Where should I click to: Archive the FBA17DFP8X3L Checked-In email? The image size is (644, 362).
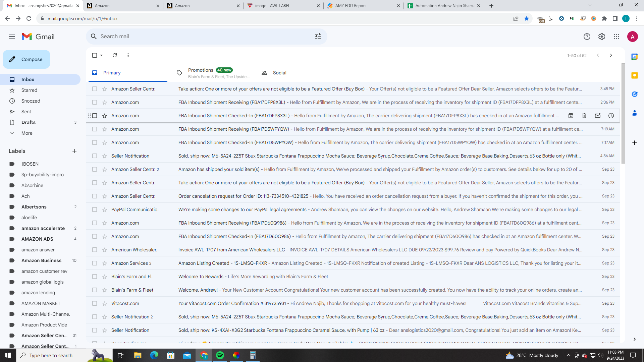pos(571,116)
